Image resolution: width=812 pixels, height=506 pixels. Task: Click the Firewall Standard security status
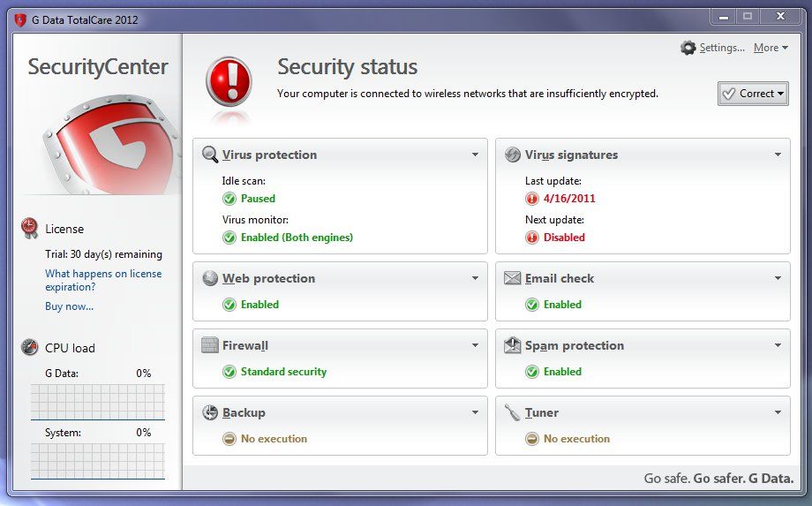(x=283, y=372)
